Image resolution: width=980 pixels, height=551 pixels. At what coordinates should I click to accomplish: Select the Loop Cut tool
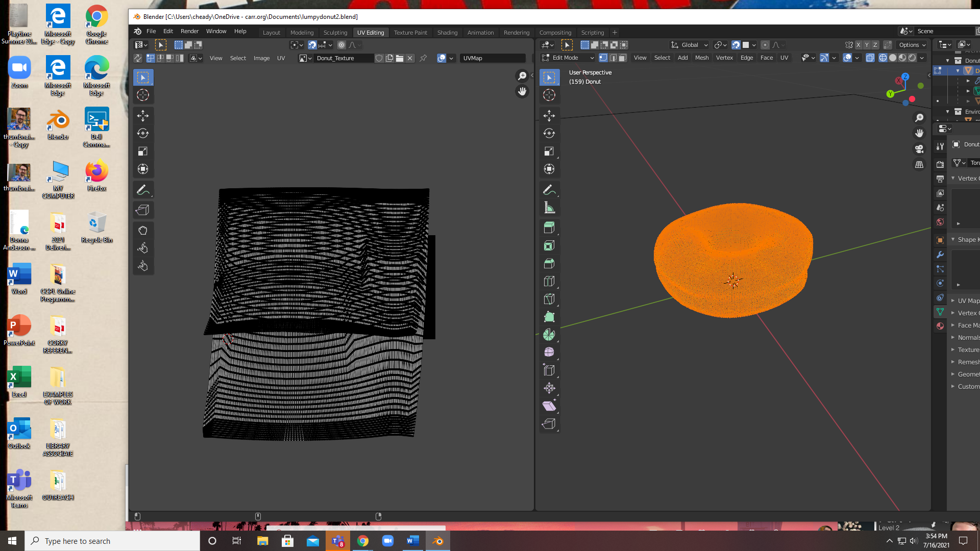(549, 282)
